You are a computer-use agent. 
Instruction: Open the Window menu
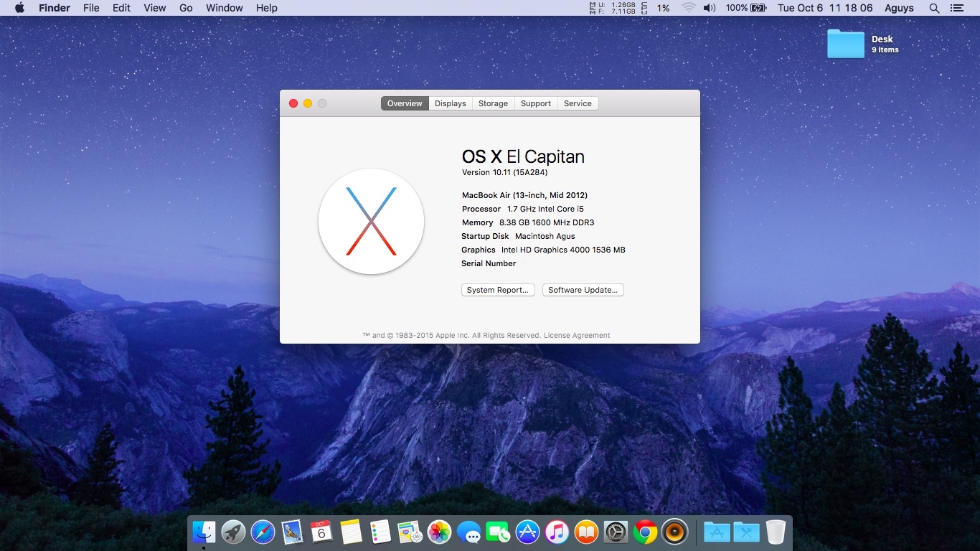225,8
